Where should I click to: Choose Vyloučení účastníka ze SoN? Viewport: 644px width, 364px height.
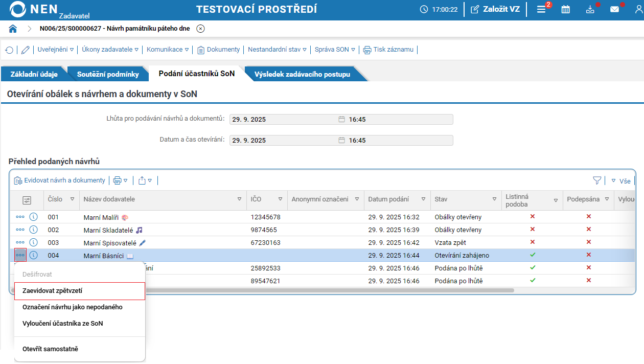point(63,324)
